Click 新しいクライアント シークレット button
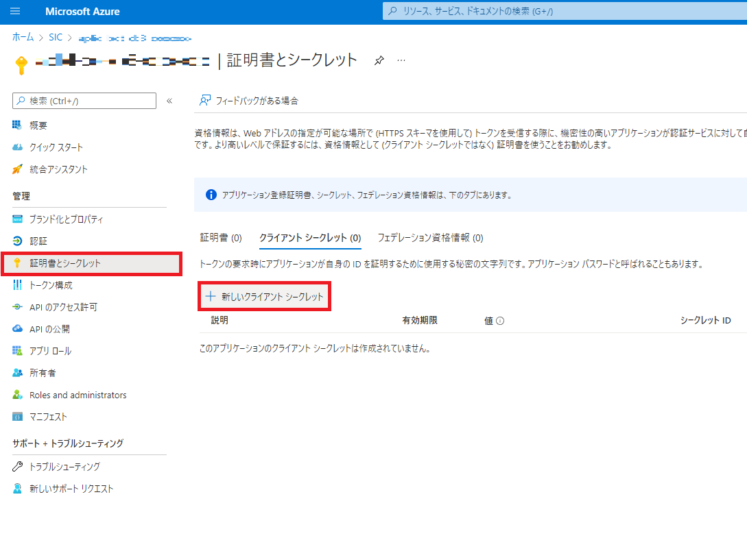This screenshot has width=747, height=560. coord(265,297)
